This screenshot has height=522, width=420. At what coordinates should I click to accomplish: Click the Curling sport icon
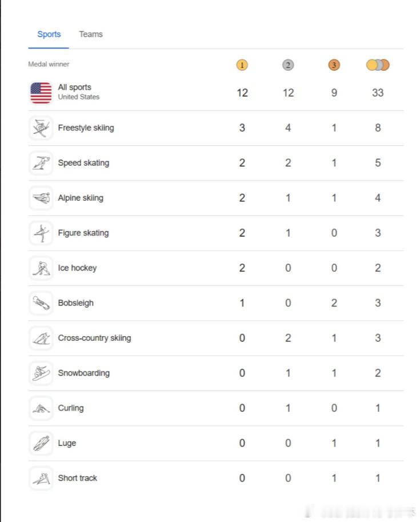click(41, 408)
